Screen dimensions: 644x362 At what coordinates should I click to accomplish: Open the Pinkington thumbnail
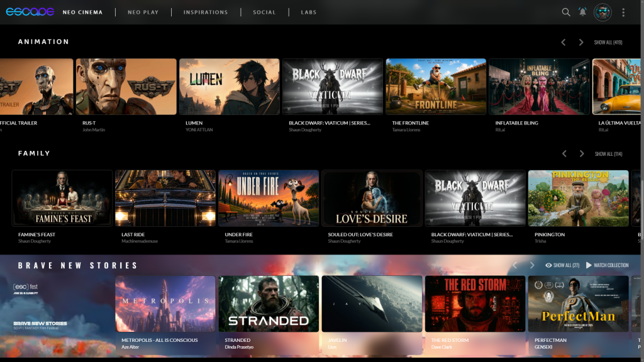click(x=579, y=198)
